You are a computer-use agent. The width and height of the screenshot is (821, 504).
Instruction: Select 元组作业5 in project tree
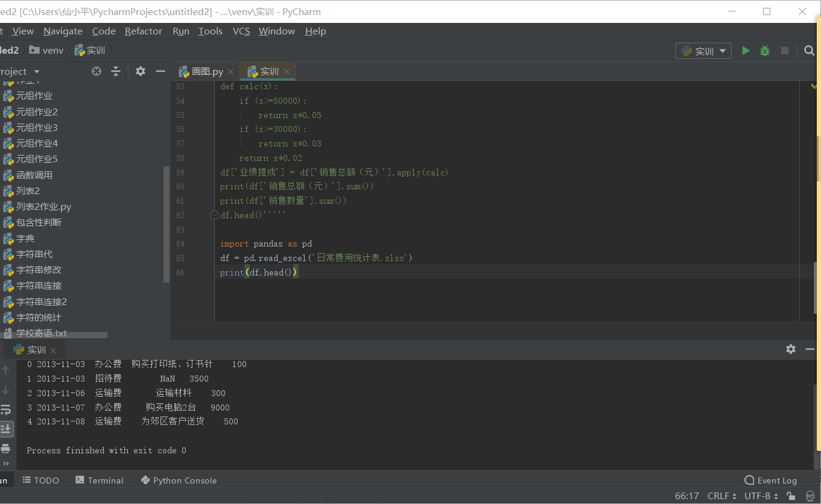coord(37,159)
